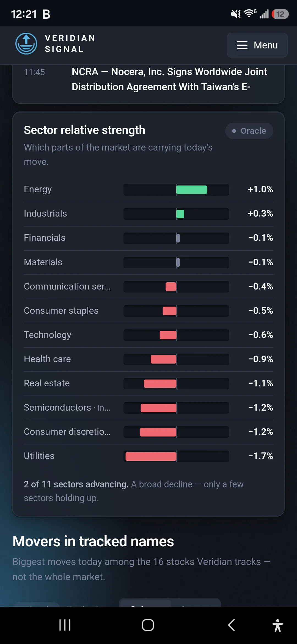Expand the truncated Communication services label
The height and width of the screenshot is (644, 297).
coord(67,286)
